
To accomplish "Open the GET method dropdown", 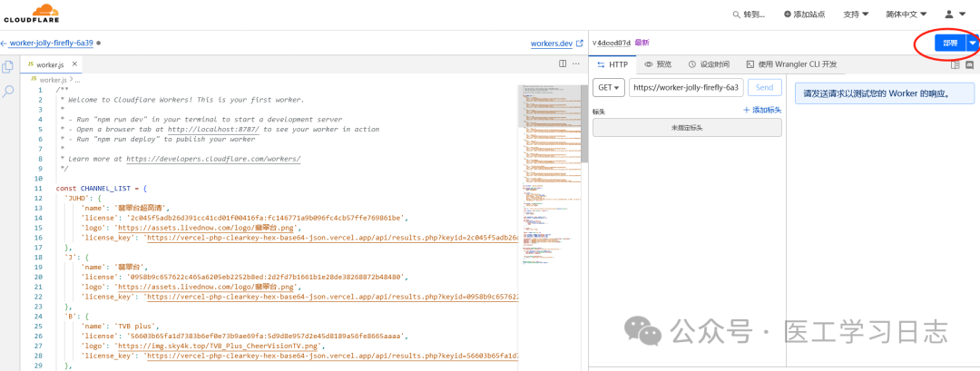I will [x=609, y=88].
